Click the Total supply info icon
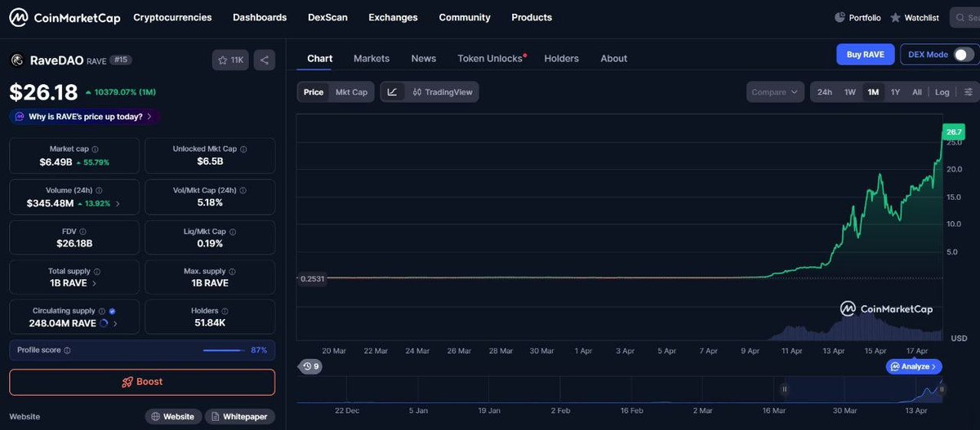The image size is (980, 430). (x=97, y=271)
